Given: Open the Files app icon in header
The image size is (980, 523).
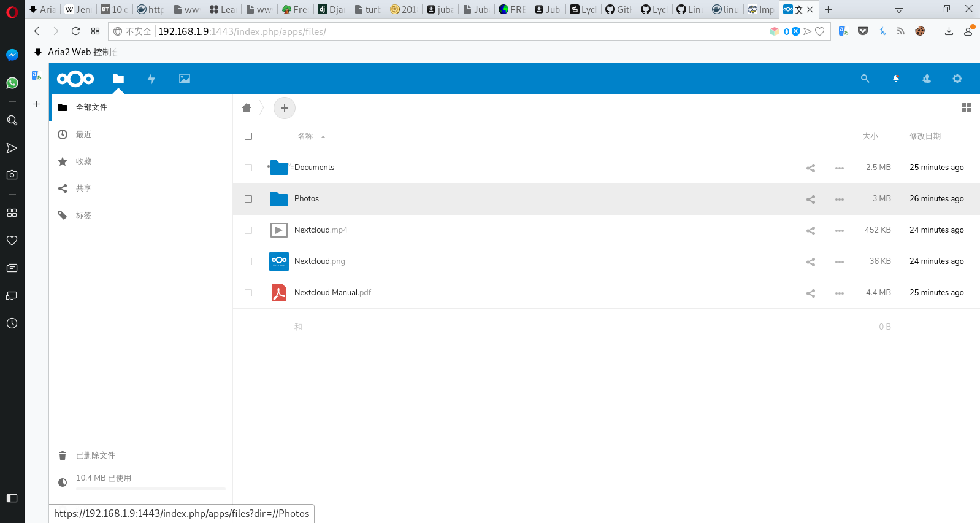Looking at the screenshot, I should tap(118, 79).
